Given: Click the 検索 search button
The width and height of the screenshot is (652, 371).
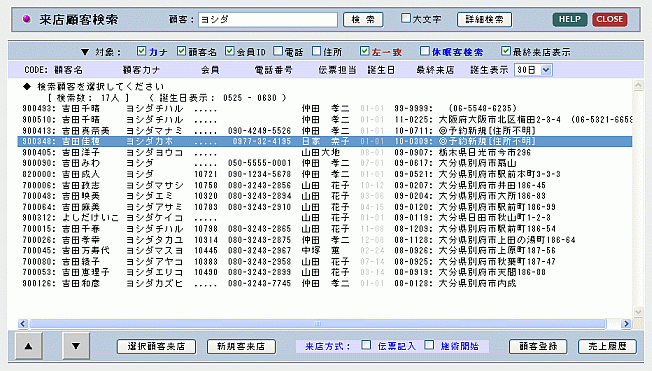Looking at the screenshot, I should [x=363, y=20].
